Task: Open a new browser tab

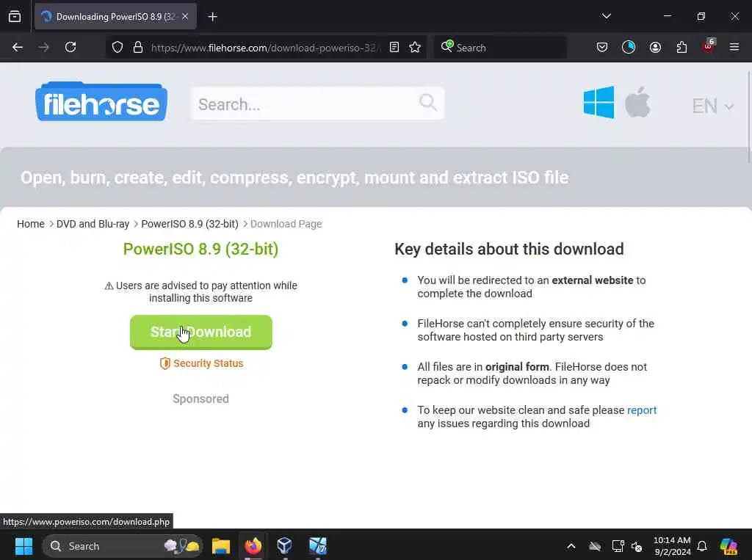Action: point(212,17)
